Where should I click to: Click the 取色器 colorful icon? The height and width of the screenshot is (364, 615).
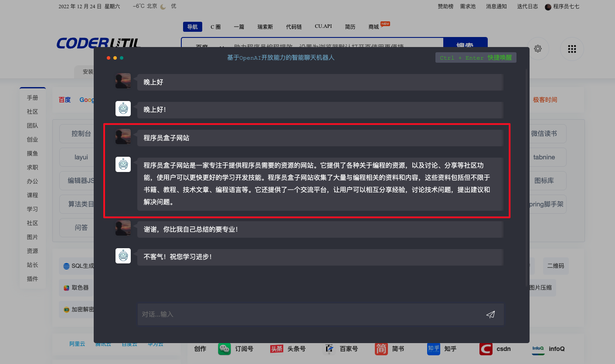click(x=66, y=288)
